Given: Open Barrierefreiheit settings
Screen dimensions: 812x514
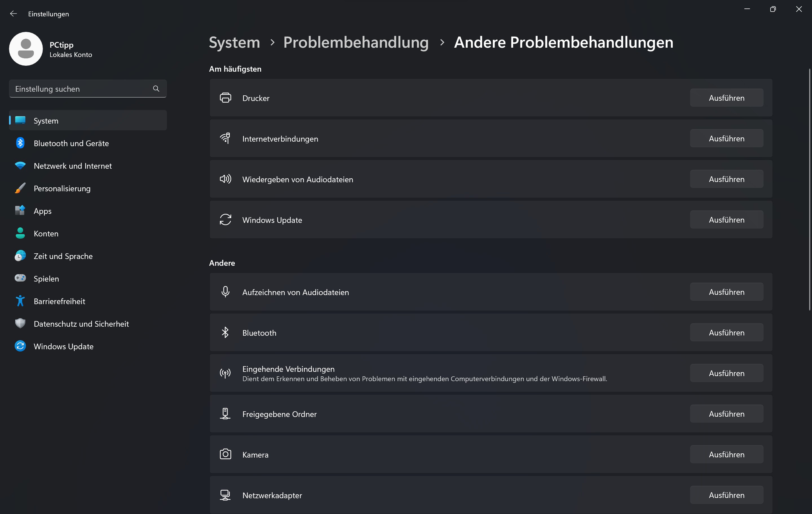Looking at the screenshot, I should [x=88, y=301].
